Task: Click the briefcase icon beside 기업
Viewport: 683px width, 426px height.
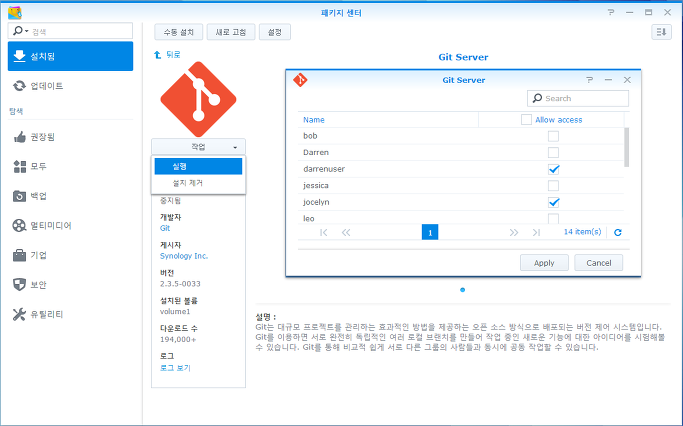Action: 20,255
